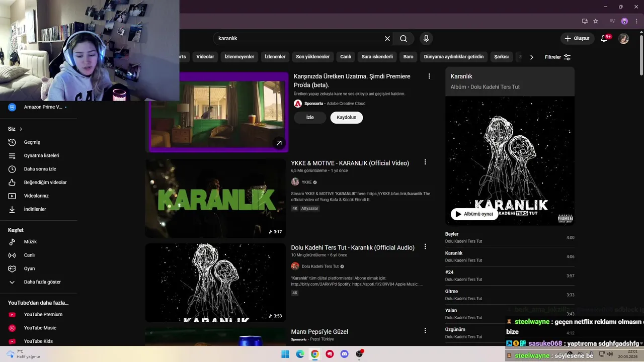Screen dimensions: 644x362
Task: Select the Son yüklenenler filter chip
Action: pos(313,57)
